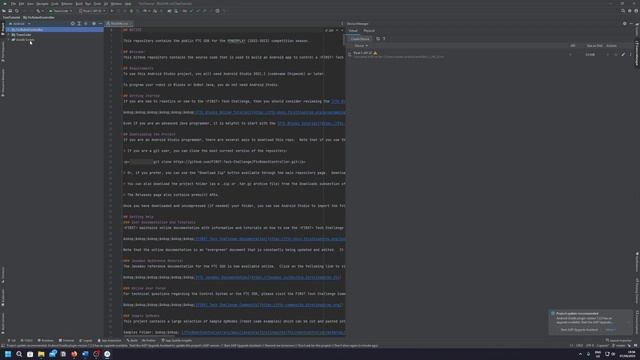Open the Android project view dropdown
Viewport: 640px width, 360px height.
(x=20, y=24)
